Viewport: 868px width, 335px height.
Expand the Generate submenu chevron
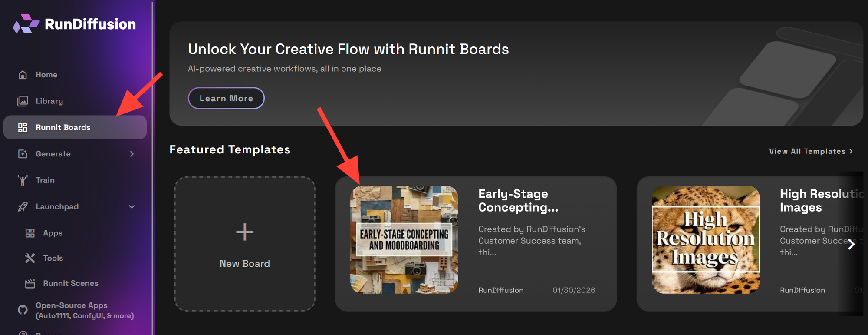(x=132, y=154)
